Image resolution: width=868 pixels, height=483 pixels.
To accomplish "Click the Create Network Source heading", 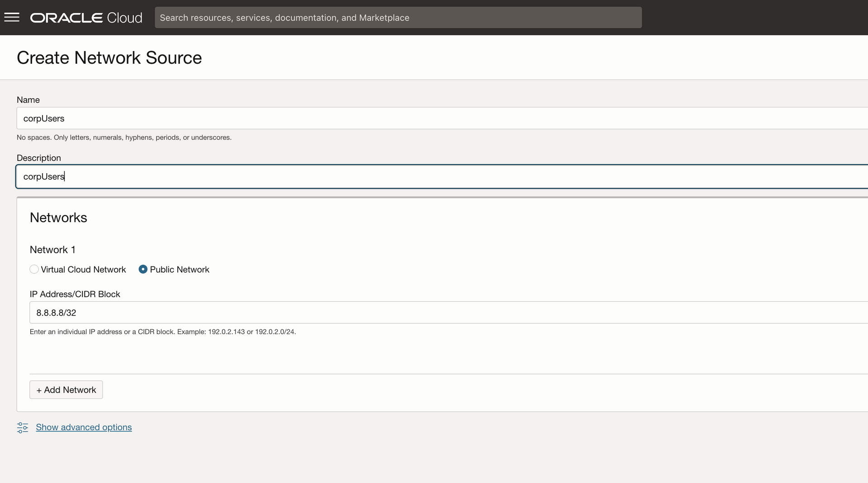I will (109, 58).
